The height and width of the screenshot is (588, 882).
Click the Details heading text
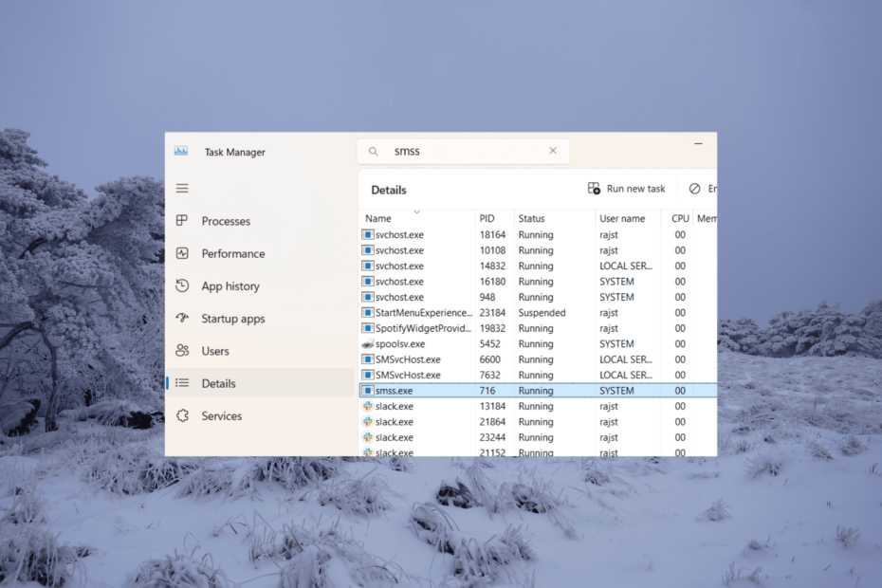pos(389,191)
